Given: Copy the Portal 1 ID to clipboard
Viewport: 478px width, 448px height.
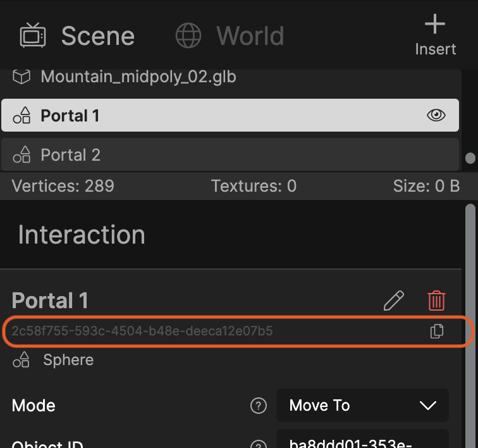Looking at the screenshot, I should pos(436,331).
